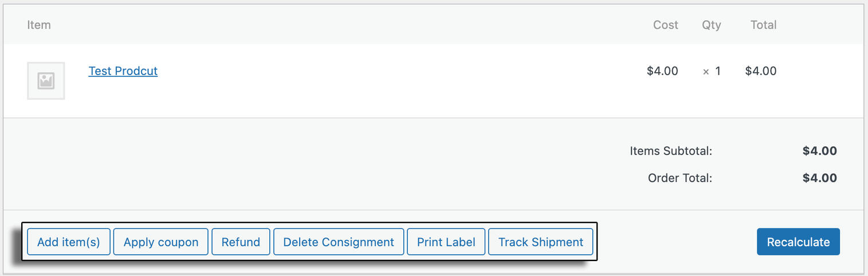Screen dimensions: 868x276
Task: Select the bold Order Total amount
Action: point(819,178)
